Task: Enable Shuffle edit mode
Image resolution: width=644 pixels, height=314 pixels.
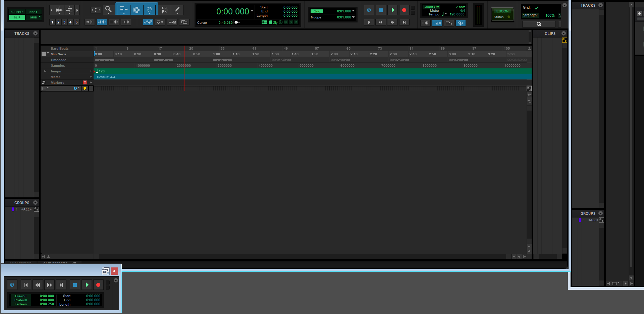Action: [17, 12]
